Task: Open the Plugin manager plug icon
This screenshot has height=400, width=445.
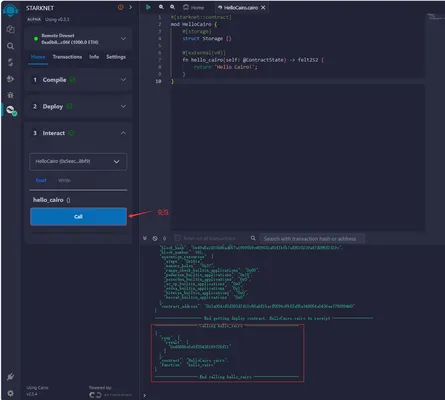Action: (10, 377)
